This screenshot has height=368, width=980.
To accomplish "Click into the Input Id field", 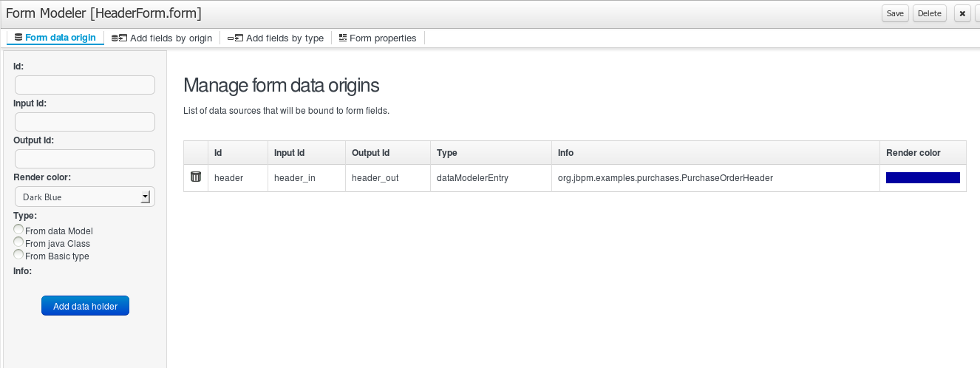I will click(x=84, y=122).
